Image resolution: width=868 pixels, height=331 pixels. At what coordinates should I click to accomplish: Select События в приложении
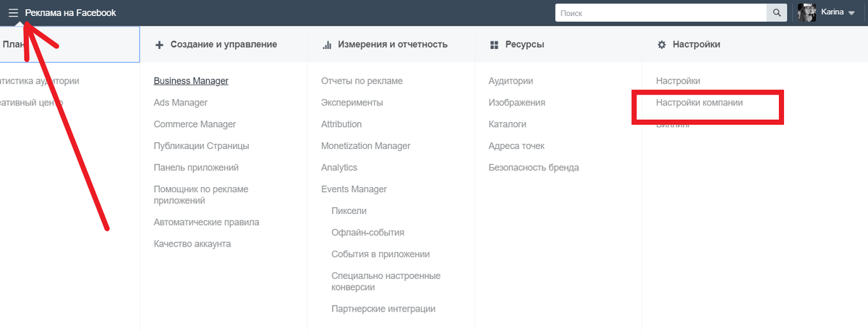(x=380, y=254)
